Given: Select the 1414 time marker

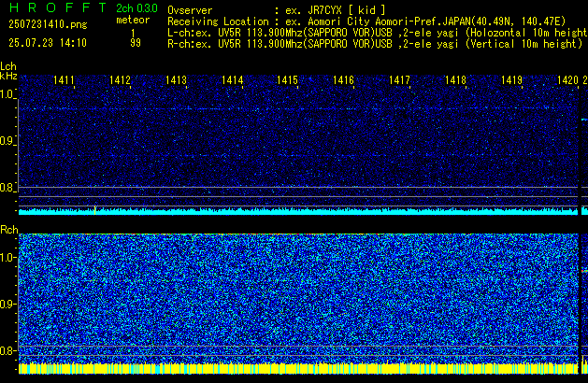Looking at the screenshot, I should (232, 80).
